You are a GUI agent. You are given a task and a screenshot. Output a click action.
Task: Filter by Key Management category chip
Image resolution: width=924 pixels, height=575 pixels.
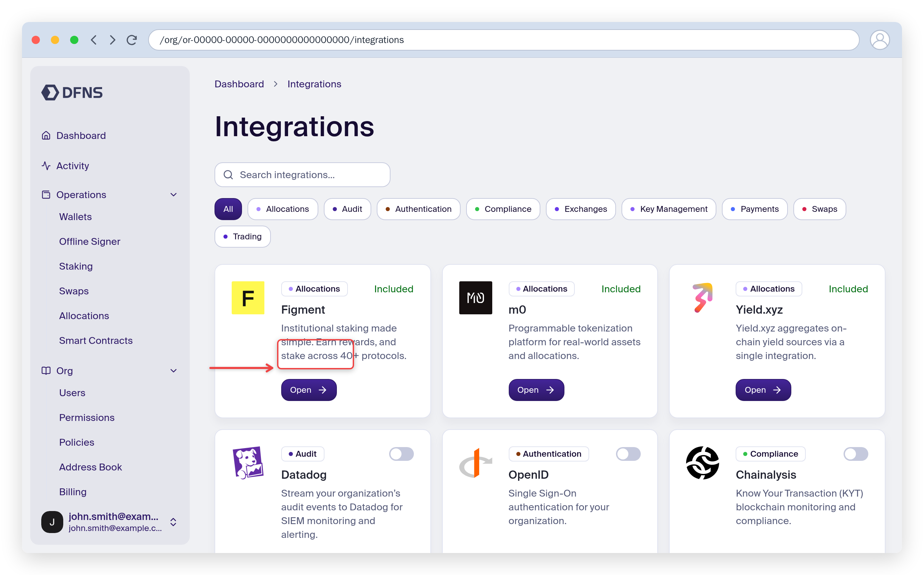pos(669,209)
